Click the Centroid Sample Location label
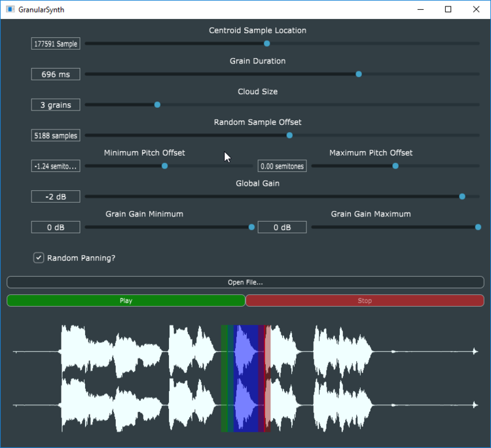The image size is (491, 448). pyautogui.click(x=257, y=30)
